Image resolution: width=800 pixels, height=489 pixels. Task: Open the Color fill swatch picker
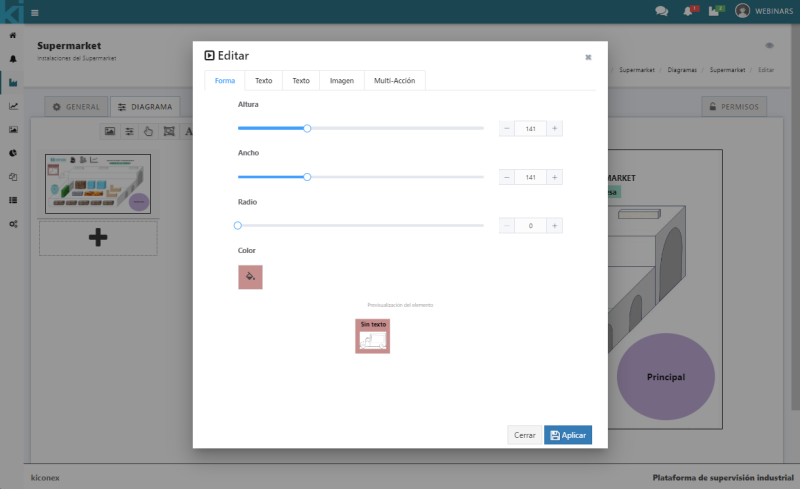click(x=250, y=277)
